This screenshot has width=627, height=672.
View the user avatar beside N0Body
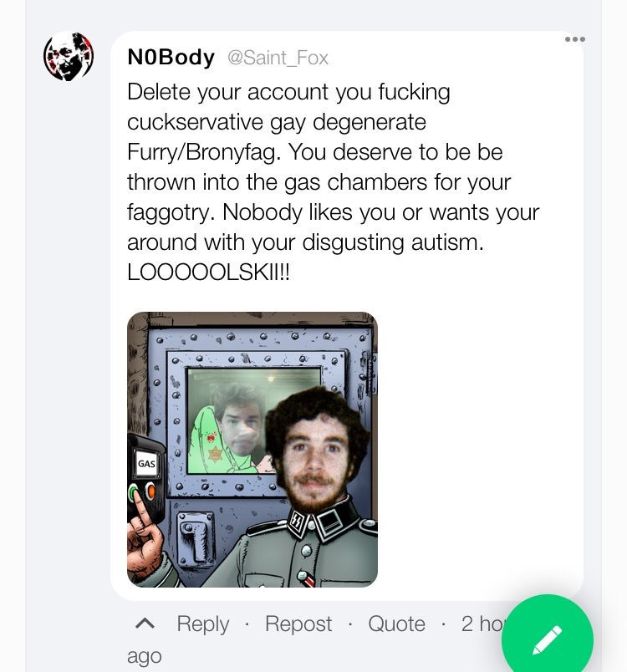click(x=69, y=56)
